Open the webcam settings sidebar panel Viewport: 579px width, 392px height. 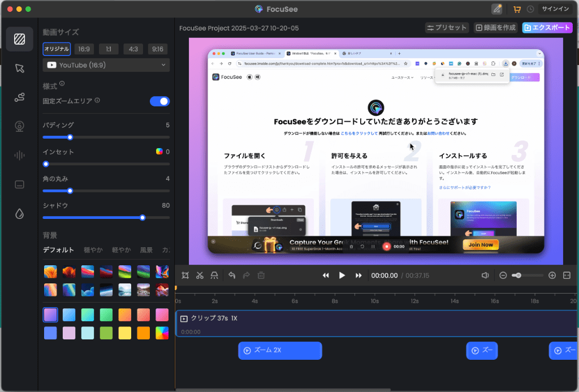[20, 126]
